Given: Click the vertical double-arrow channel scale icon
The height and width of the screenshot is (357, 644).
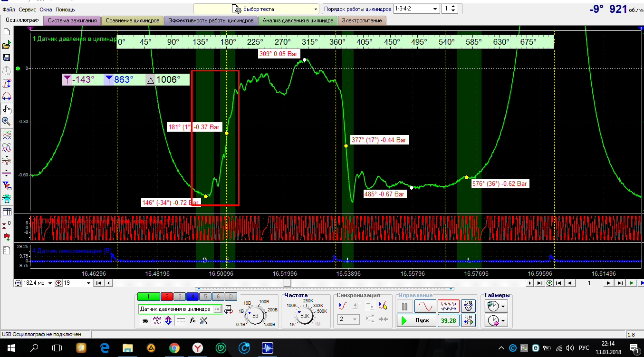Looking at the screenshot, I should tap(168, 321).
